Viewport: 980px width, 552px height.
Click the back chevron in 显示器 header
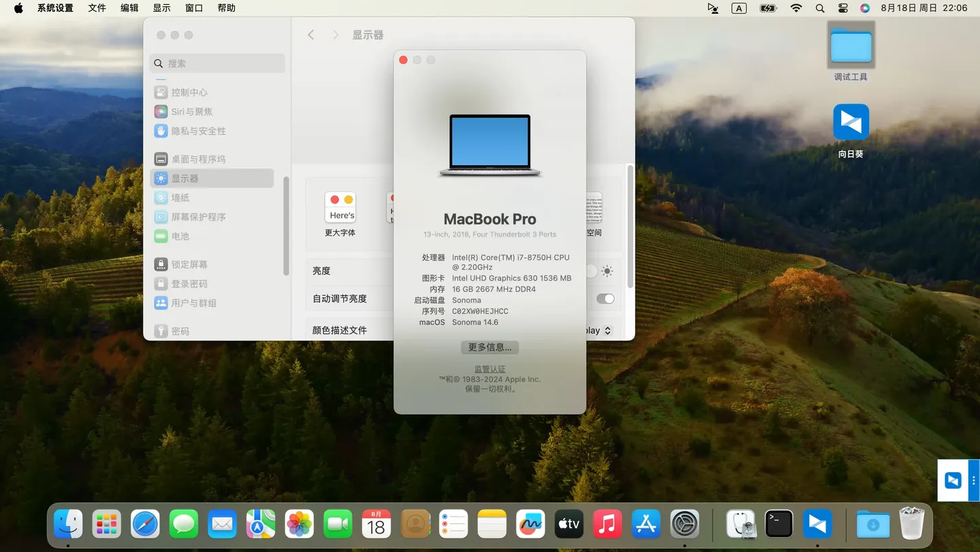coord(311,35)
